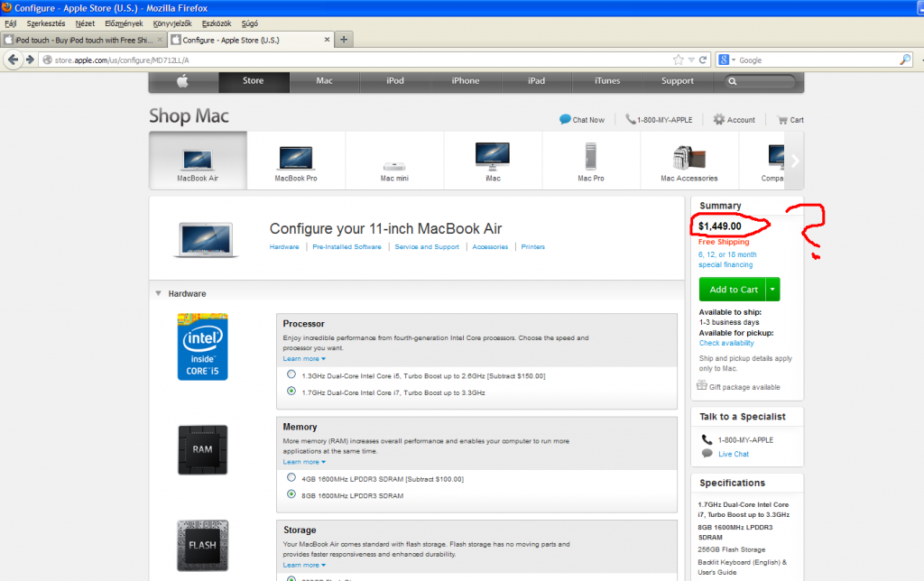Bookmark this page with the star icon
Image resolution: width=924 pixels, height=581 pixels.
[x=679, y=60]
